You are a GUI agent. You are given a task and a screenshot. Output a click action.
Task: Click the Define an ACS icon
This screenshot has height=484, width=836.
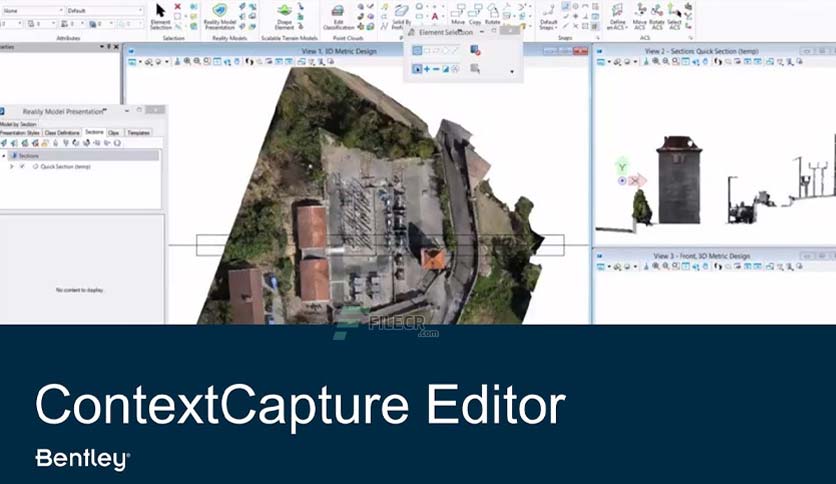[617, 16]
